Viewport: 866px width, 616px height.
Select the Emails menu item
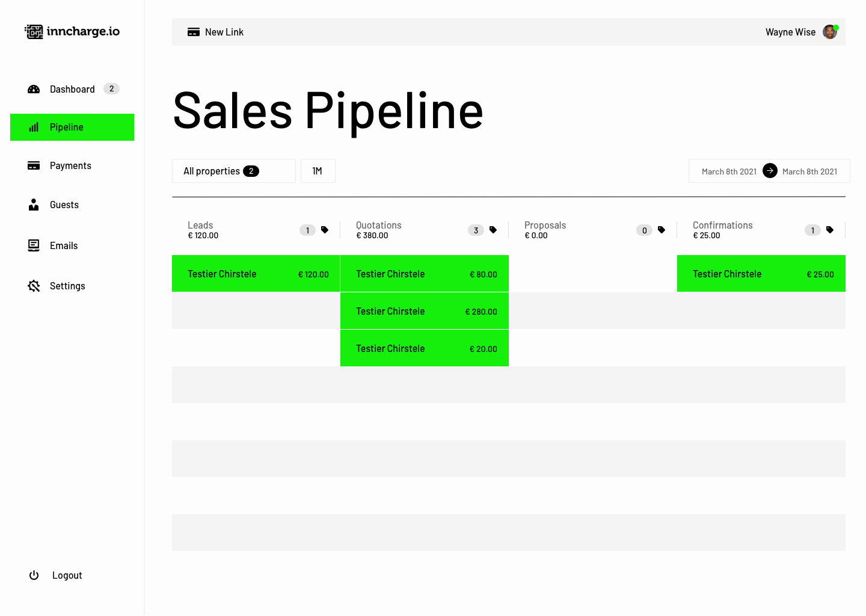(x=64, y=245)
